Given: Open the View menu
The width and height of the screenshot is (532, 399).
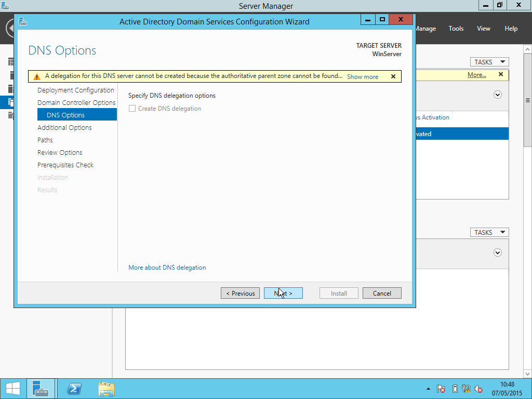Looking at the screenshot, I should click(483, 28).
